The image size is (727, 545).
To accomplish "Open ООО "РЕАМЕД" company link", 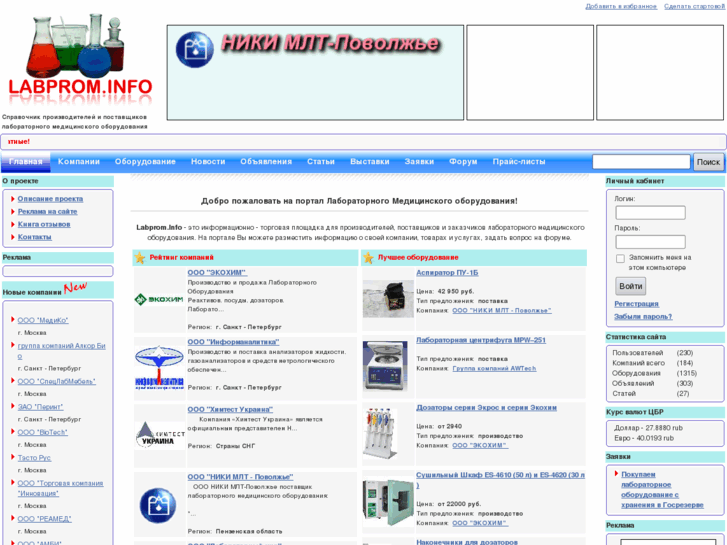I will click(45, 519).
